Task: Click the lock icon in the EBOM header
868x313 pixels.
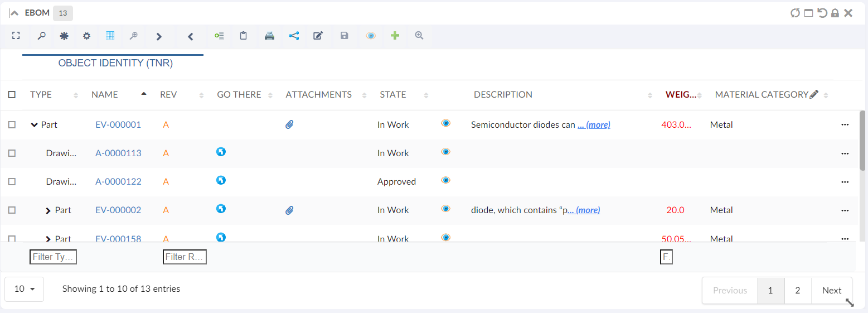Action: (x=835, y=13)
